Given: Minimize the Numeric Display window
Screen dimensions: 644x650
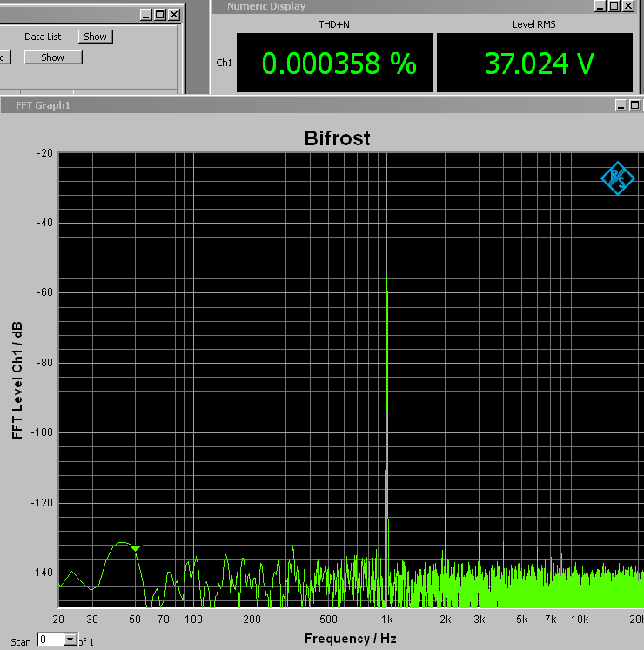Looking at the screenshot, I should tap(600, 6).
